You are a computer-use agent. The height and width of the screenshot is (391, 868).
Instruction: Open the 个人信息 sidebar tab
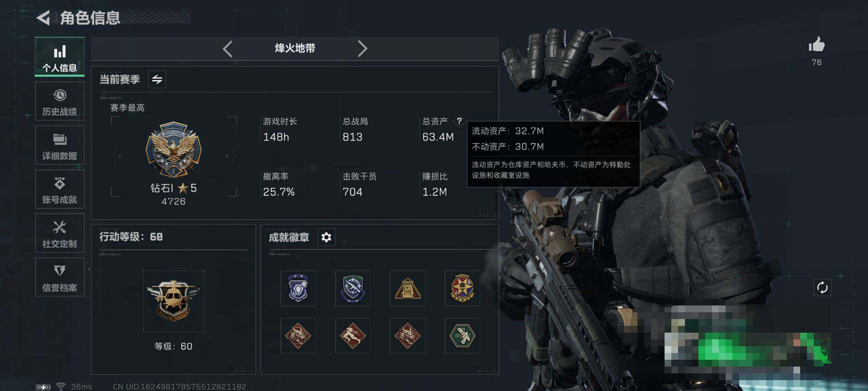pyautogui.click(x=60, y=57)
